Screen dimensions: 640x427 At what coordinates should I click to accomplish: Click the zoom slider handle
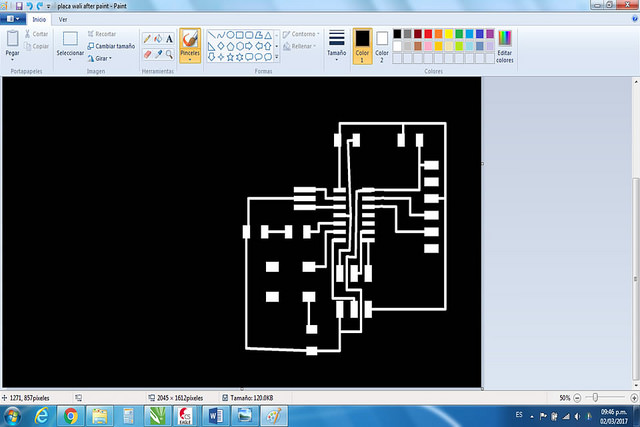coord(595,397)
